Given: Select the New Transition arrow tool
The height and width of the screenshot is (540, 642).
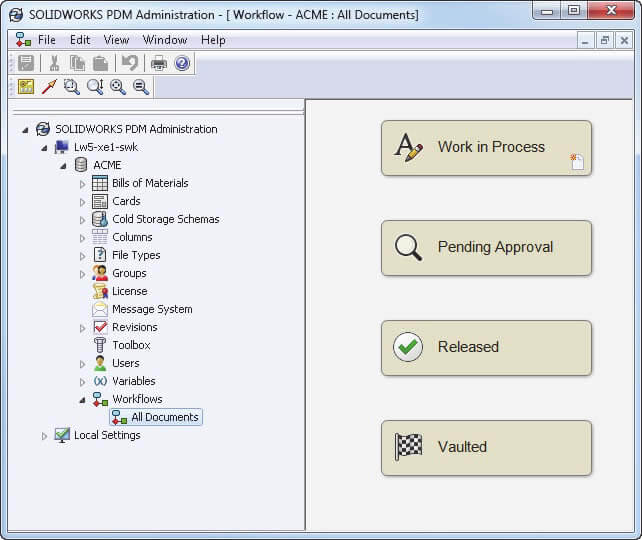Looking at the screenshot, I should tap(49, 87).
